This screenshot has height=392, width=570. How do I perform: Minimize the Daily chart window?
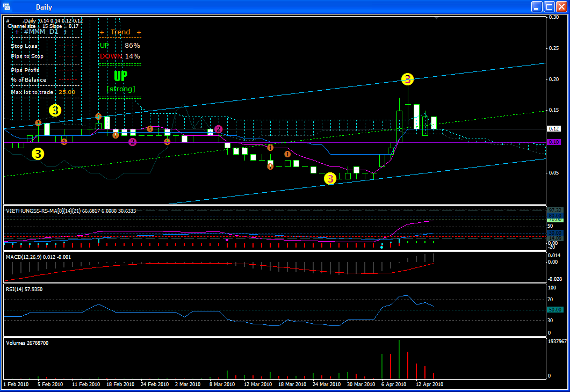[x=537, y=6]
